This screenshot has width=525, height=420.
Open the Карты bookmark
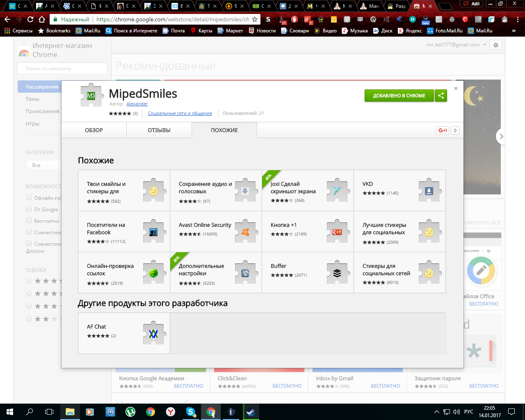201,31
